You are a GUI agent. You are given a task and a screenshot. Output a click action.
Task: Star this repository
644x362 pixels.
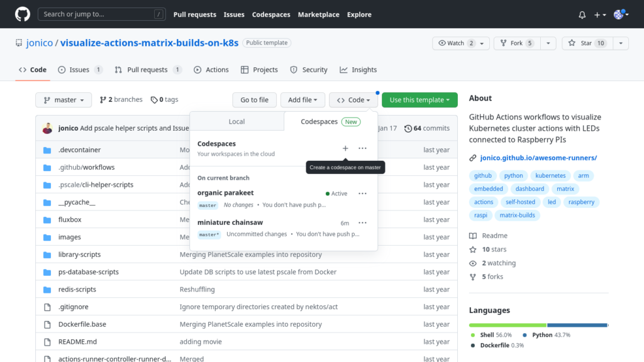coord(586,43)
